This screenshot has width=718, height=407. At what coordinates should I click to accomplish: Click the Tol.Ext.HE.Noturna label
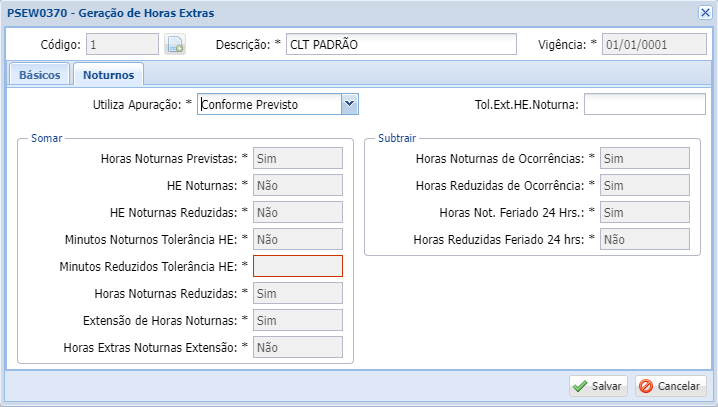tap(527, 104)
